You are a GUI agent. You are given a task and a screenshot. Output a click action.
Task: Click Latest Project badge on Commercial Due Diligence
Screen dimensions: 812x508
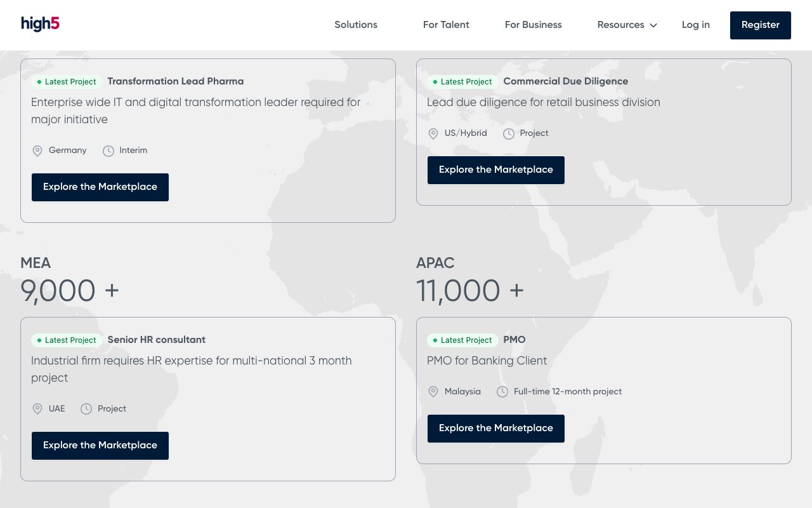[462, 82]
